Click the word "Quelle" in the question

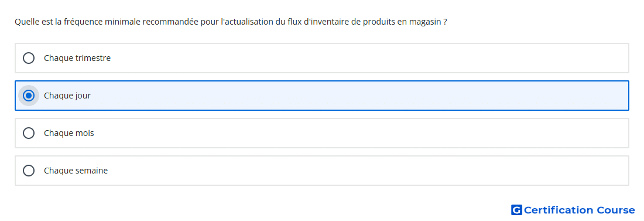point(26,22)
